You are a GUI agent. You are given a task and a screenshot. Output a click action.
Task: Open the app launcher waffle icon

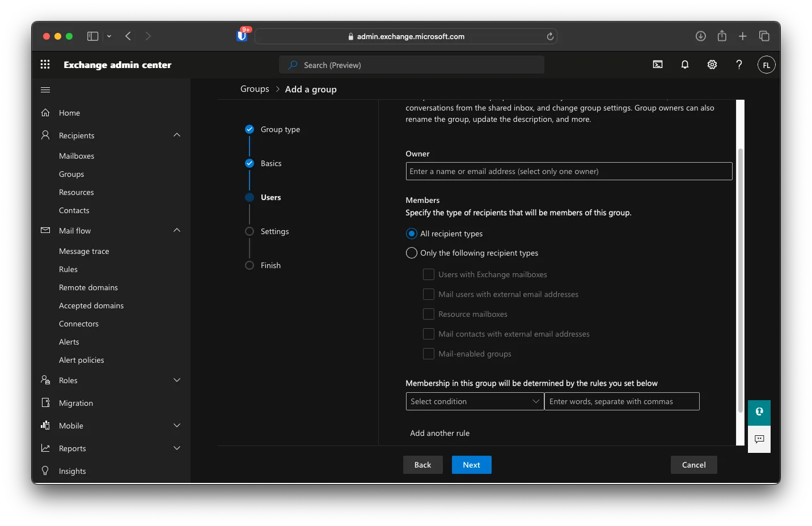click(45, 65)
